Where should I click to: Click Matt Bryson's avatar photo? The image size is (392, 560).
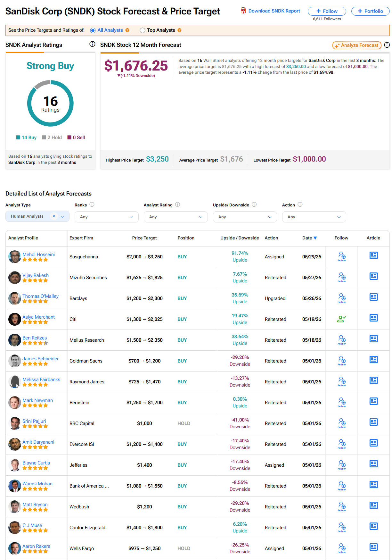pyautogui.click(x=14, y=507)
